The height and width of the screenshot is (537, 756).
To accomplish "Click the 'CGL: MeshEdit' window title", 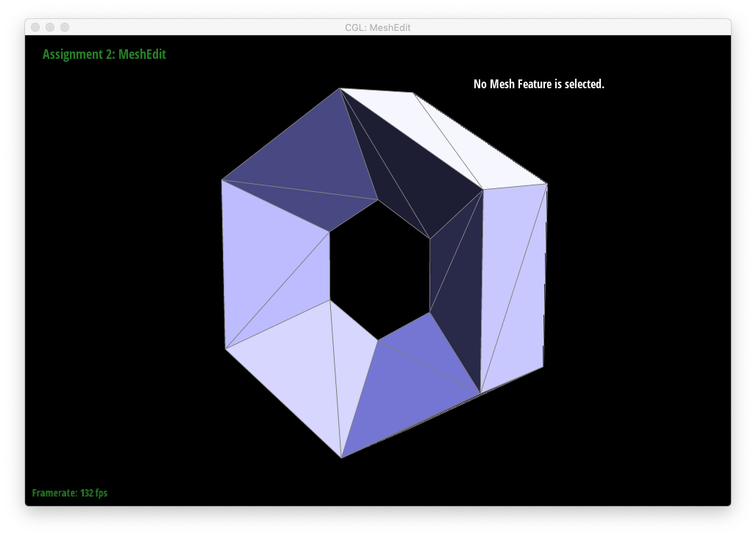I will pos(377,27).
